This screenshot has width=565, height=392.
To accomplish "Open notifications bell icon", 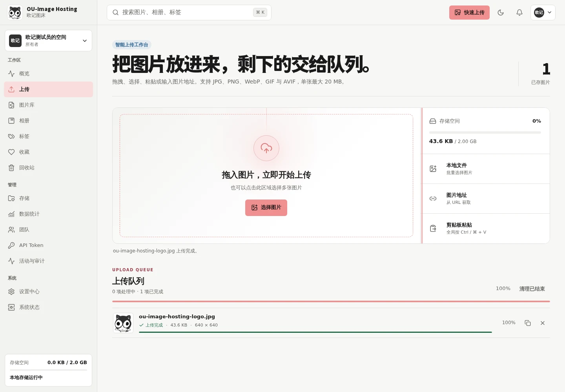I will (x=519, y=13).
